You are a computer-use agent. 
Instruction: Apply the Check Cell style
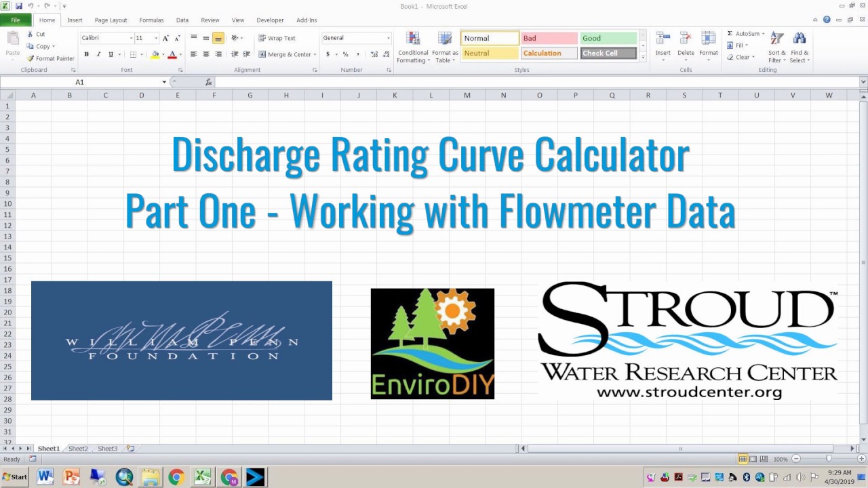608,54
